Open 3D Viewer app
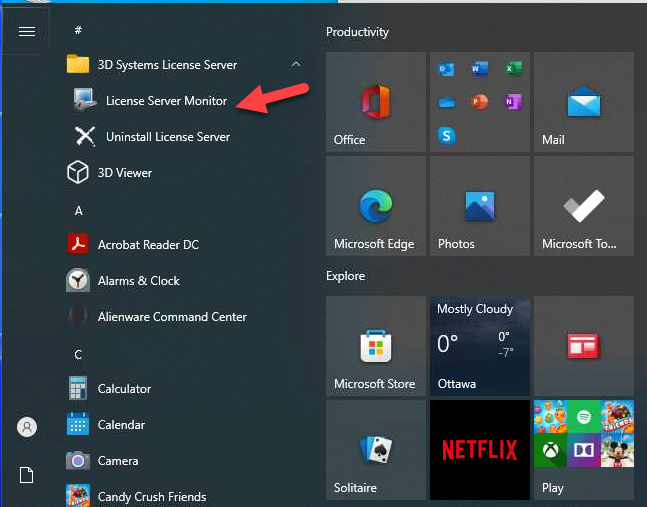The width and height of the screenshot is (647, 507). (125, 172)
